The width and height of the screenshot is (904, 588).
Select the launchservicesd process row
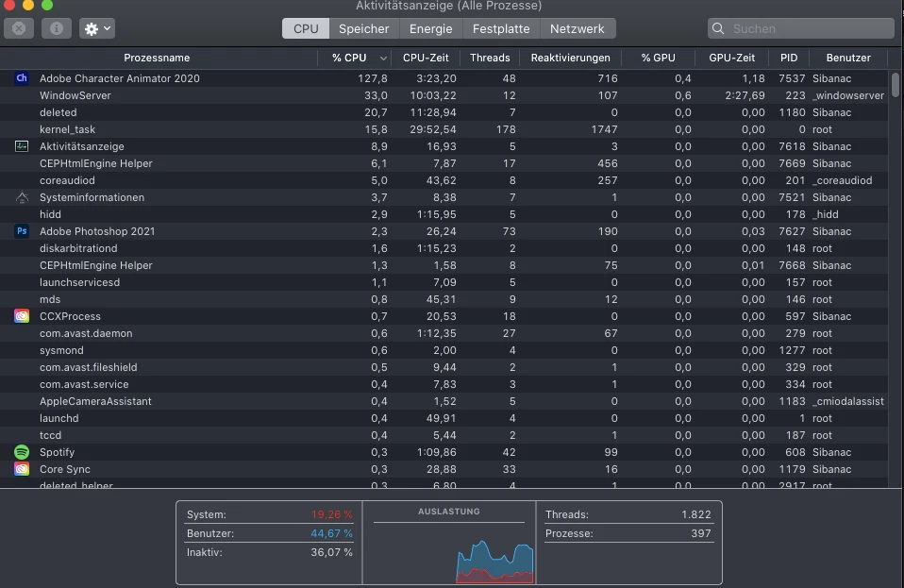point(444,282)
